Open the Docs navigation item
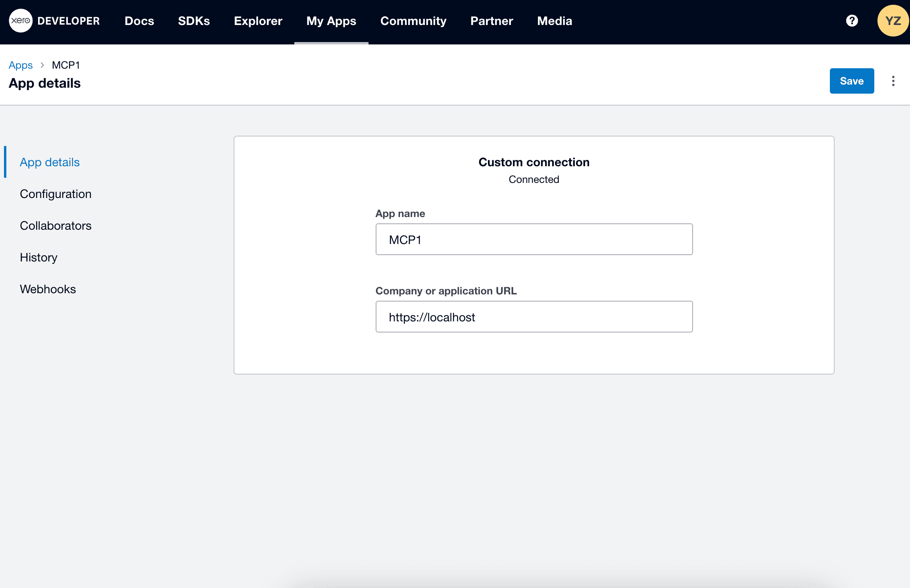 point(139,21)
